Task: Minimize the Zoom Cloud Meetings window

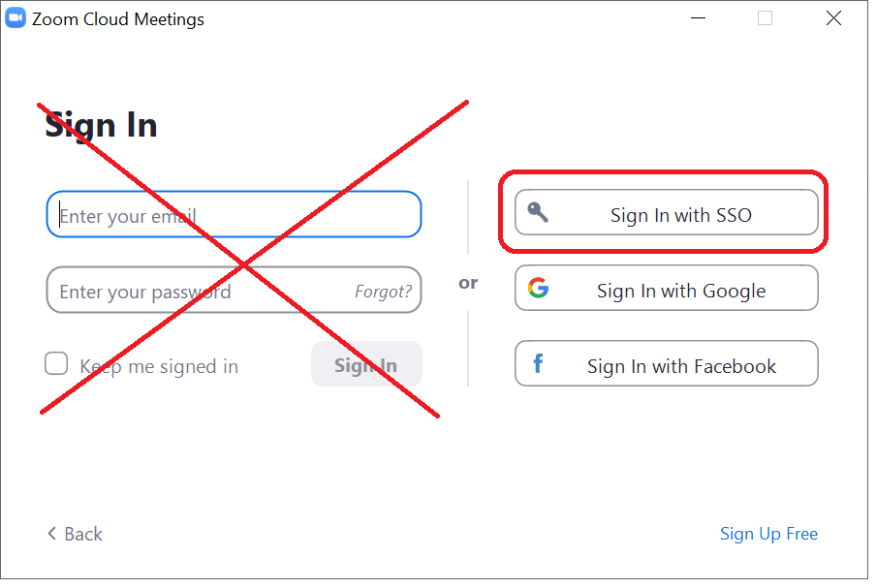Action: pos(699,18)
